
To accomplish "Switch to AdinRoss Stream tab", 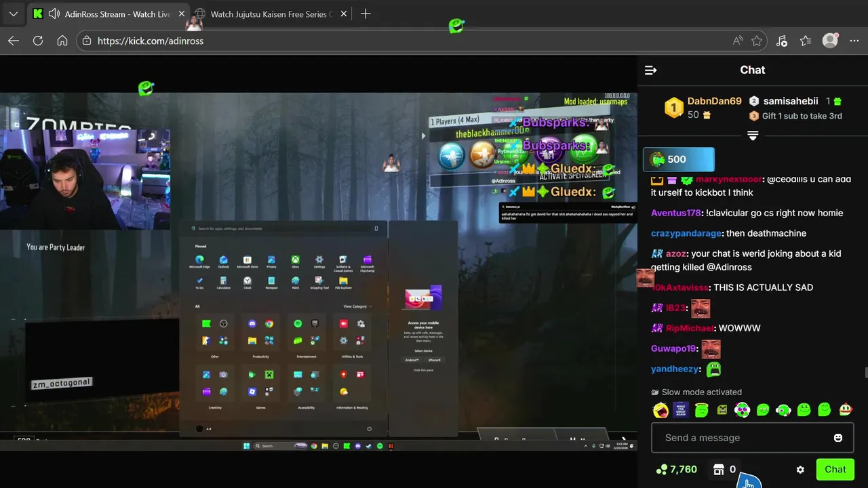I will coord(108,14).
